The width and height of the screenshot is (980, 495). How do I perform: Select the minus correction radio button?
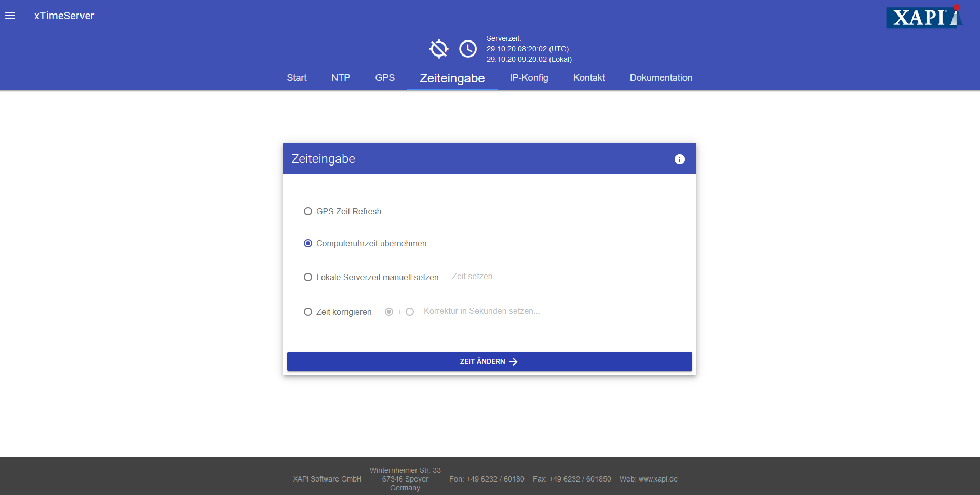point(410,312)
